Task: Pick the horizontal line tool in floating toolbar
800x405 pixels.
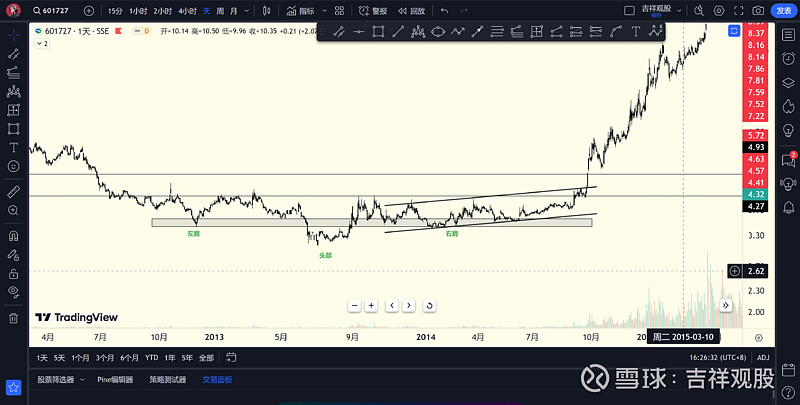Action: [x=359, y=32]
